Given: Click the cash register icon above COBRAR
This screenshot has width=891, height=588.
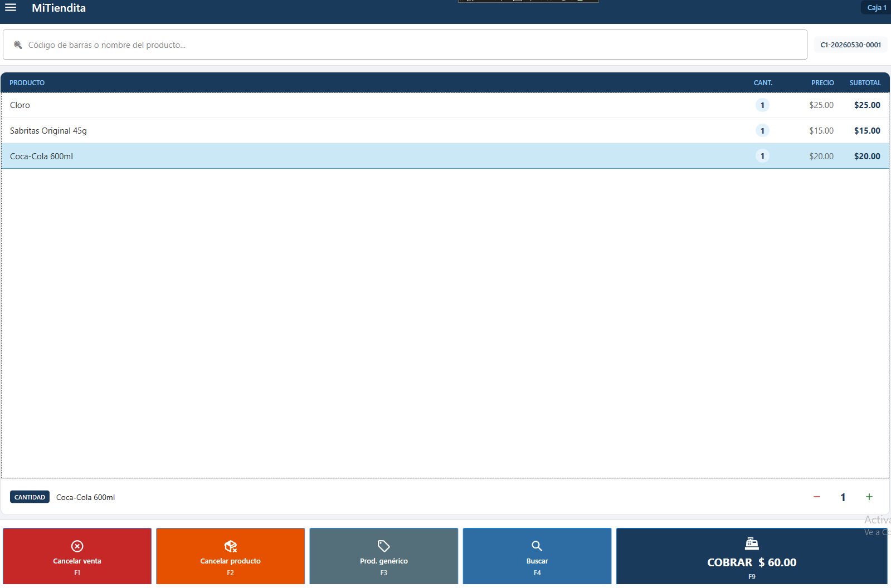Looking at the screenshot, I should [752, 543].
